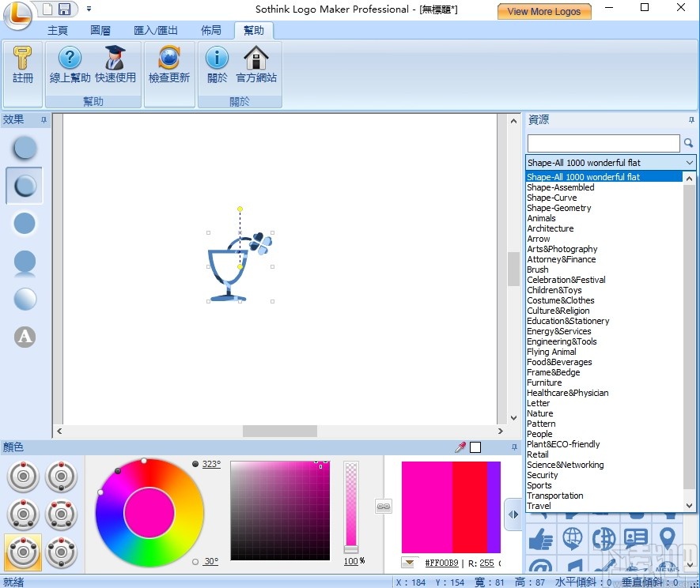Select the letter A text effect style
Screen dimensions: 700x588
click(x=24, y=337)
